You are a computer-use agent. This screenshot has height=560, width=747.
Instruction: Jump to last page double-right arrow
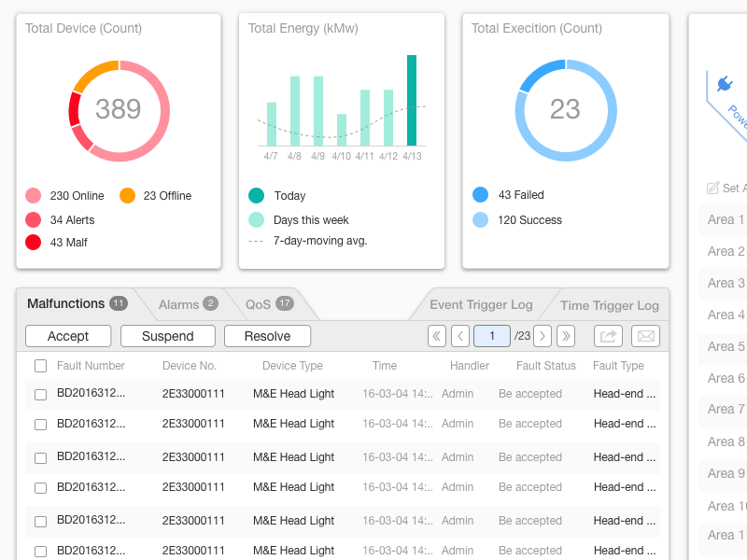point(566,336)
